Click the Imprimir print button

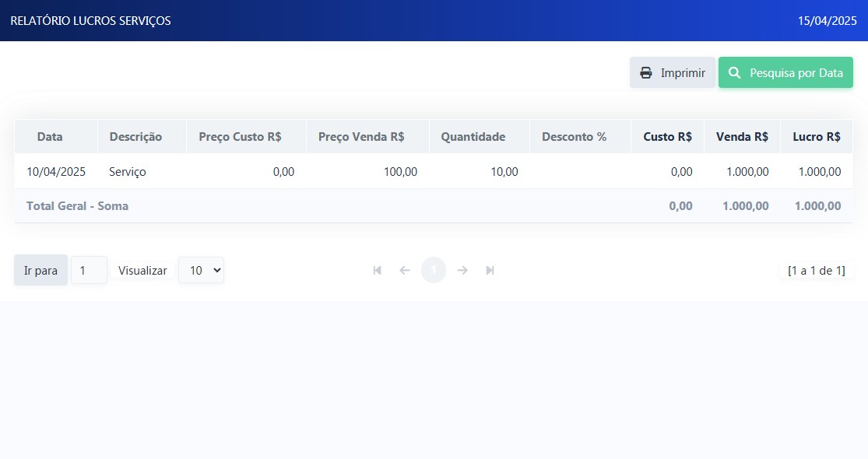pyautogui.click(x=672, y=72)
